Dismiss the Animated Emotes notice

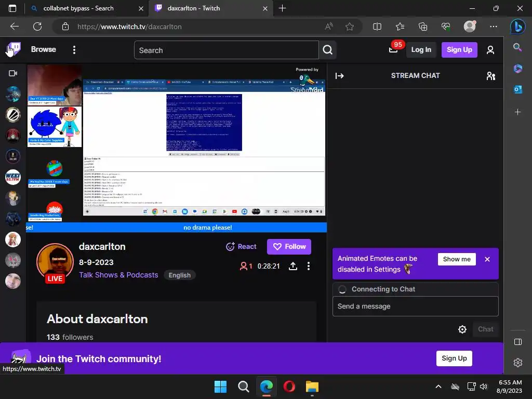click(x=487, y=259)
